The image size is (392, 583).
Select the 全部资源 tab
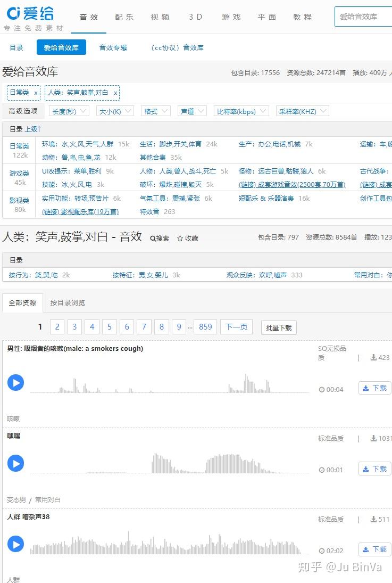[x=23, y=302]
